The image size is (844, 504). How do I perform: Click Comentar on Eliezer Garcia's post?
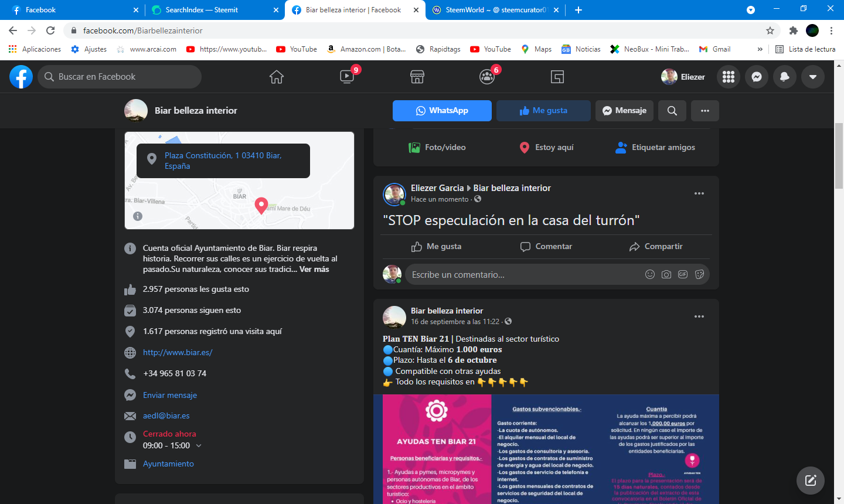coord(546,247)
